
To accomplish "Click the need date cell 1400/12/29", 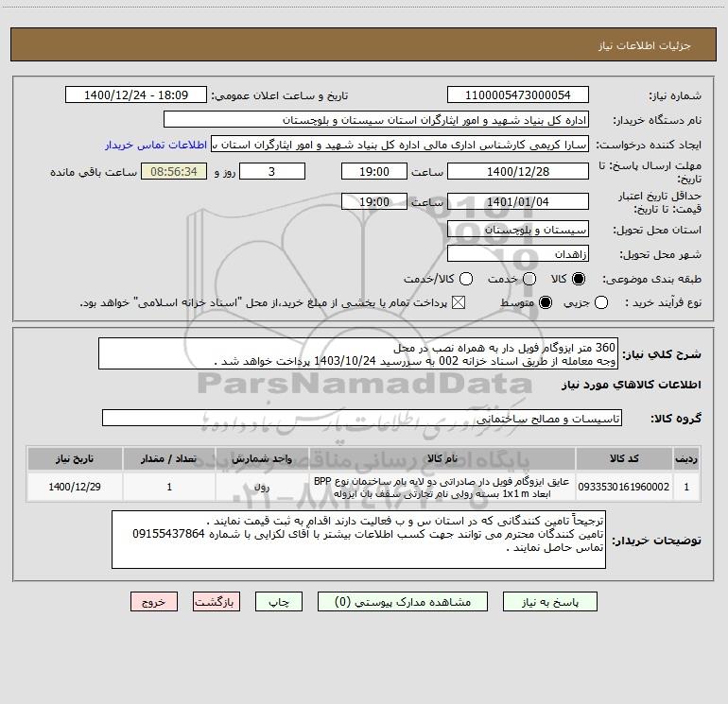I will pos(75,487).
